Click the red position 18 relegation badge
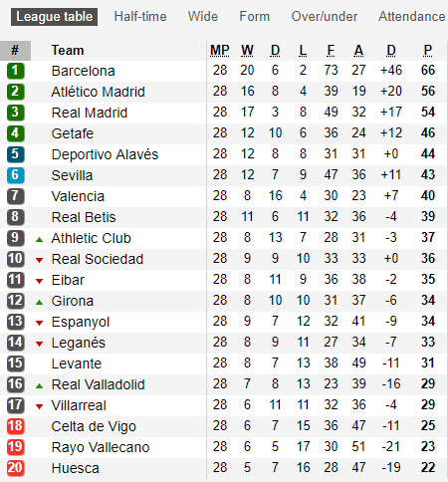The image size is (448, 482). pyautogui.click(x=15, y=426)
